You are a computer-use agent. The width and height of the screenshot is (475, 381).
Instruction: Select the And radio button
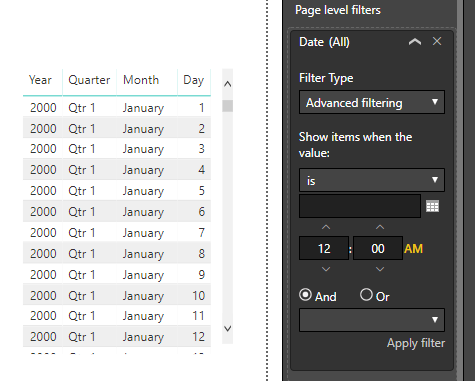305,295
